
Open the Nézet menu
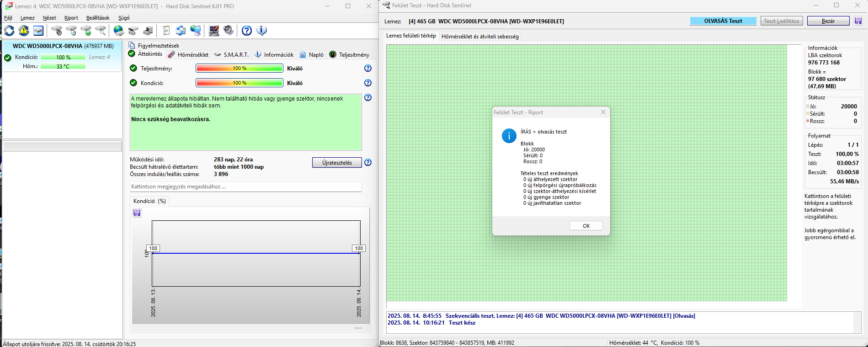pos(49,18)
